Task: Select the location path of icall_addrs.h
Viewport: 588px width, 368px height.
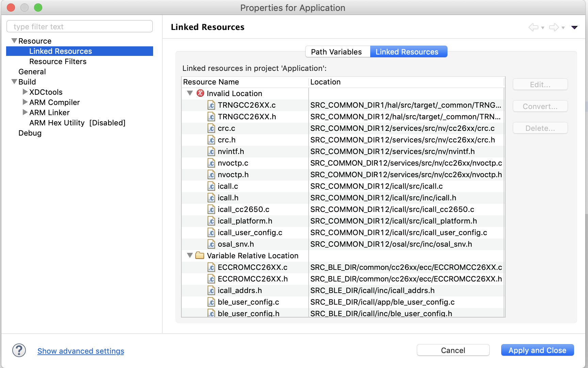Action: pos(373,290)
